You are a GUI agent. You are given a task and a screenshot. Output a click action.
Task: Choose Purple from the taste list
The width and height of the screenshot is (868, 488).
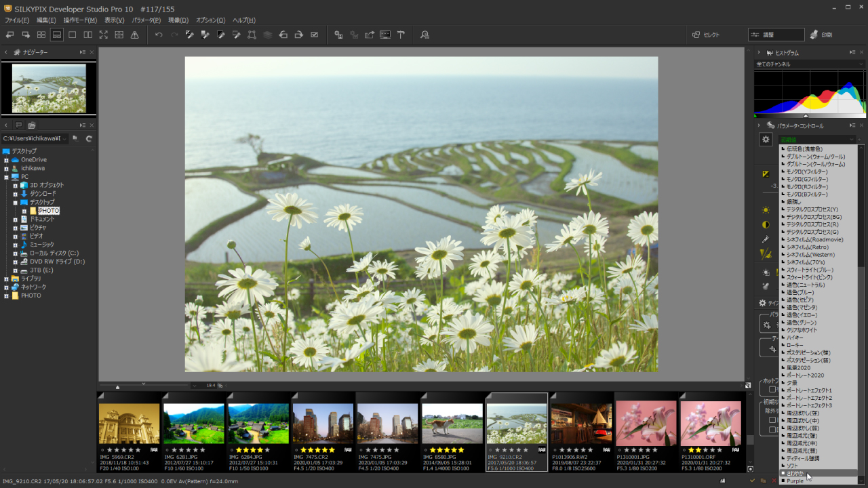point(818,481)
